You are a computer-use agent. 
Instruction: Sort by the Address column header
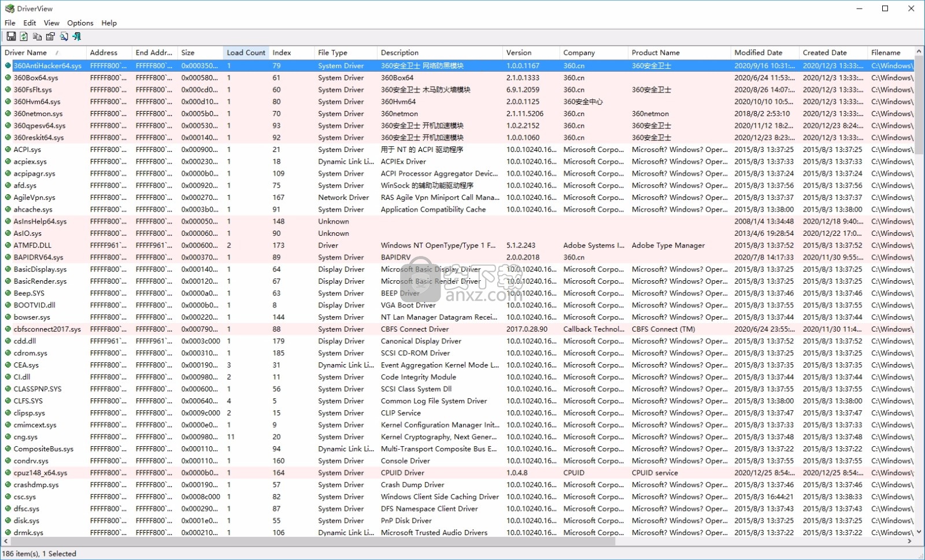(x=109, y=53)
